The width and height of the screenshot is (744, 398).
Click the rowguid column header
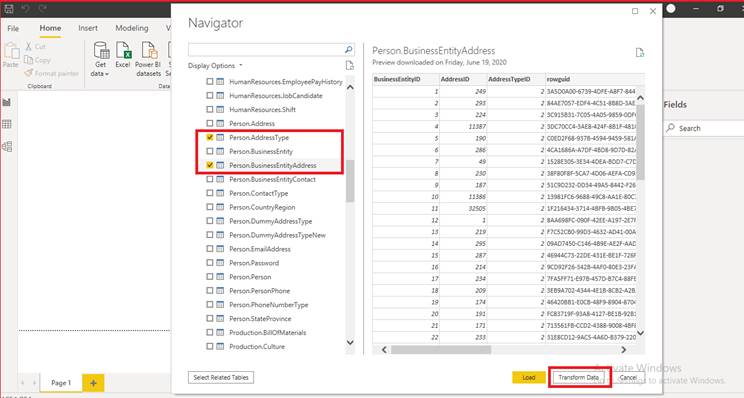(x=591, y=79)
